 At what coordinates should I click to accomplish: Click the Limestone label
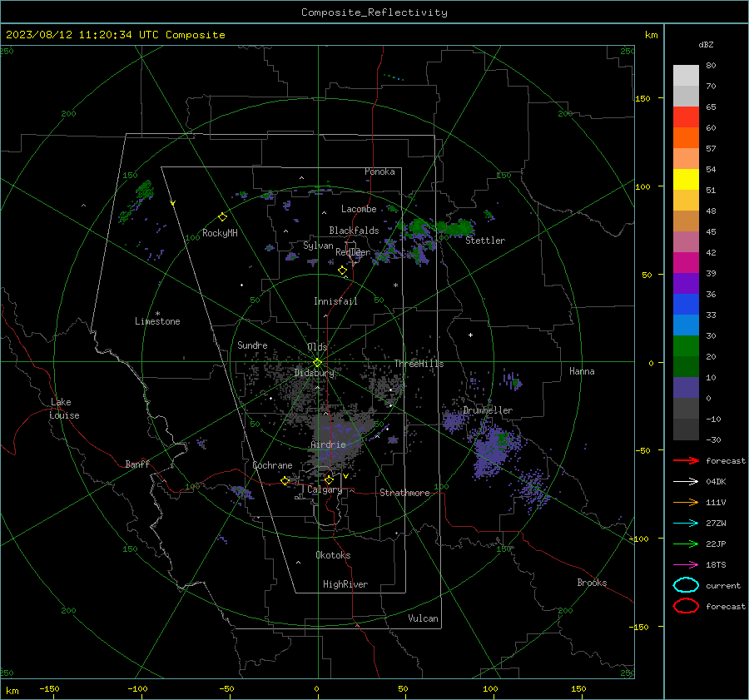(x=157, y=321)
